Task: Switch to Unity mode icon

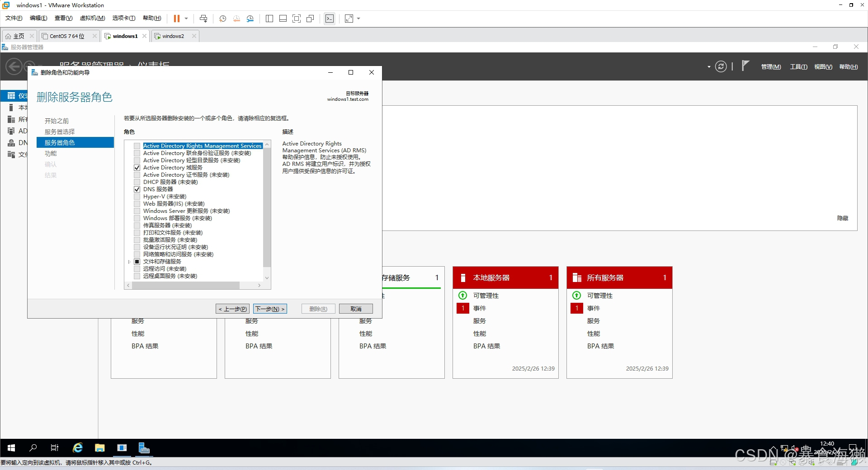Action: click(x=310, y=19)
